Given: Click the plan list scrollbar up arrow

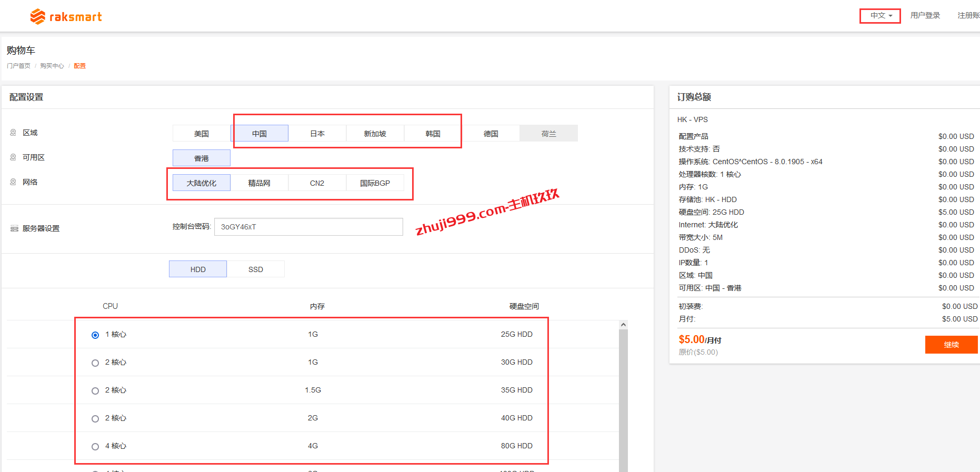Looking at the screenshot, I should tap(623, 325).
